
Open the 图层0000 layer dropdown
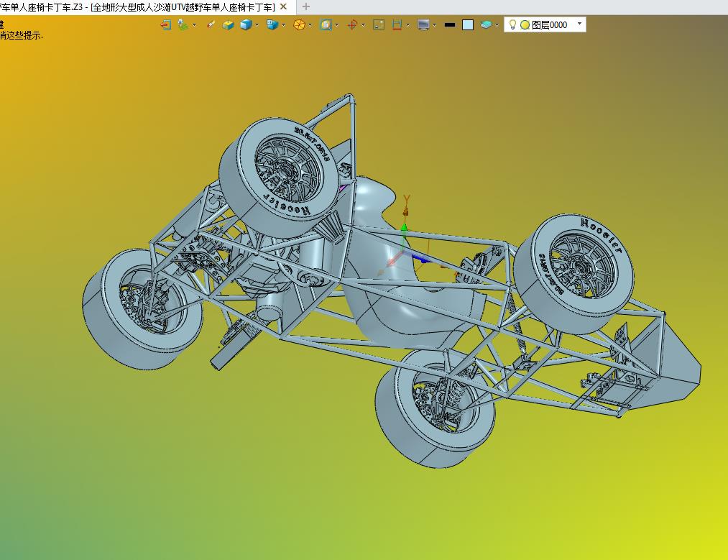click(580, 24)
